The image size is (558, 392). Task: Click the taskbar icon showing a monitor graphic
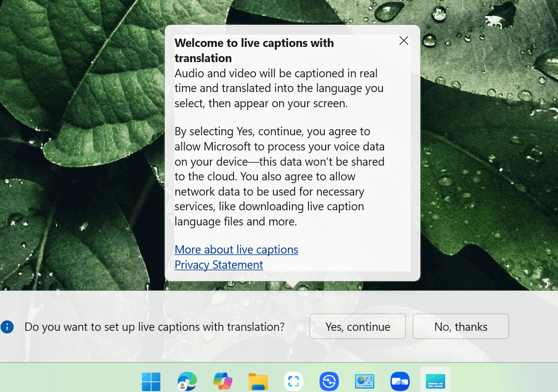(x=365, y=381)
